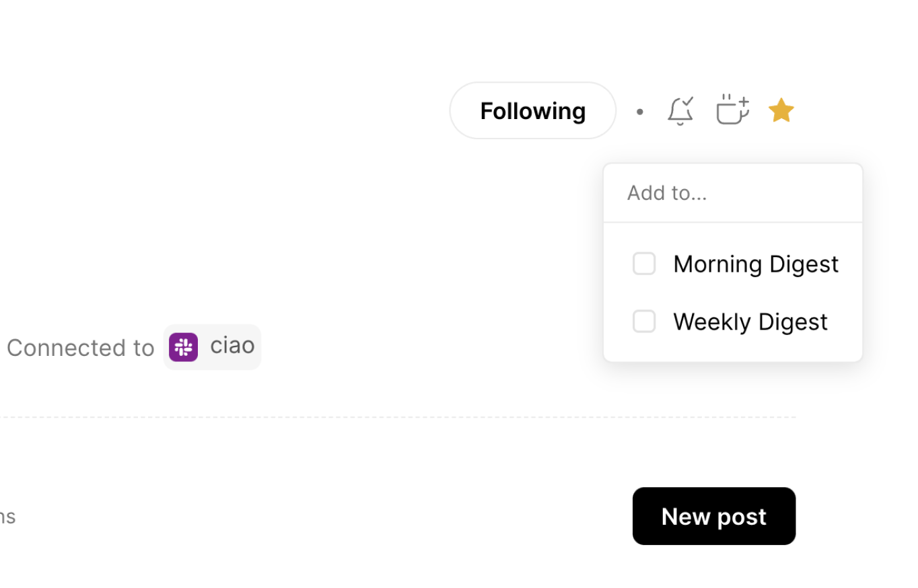Click the small dot separator beside Following
This screenshot has width=918, height=588.
(x=640, y=112)
